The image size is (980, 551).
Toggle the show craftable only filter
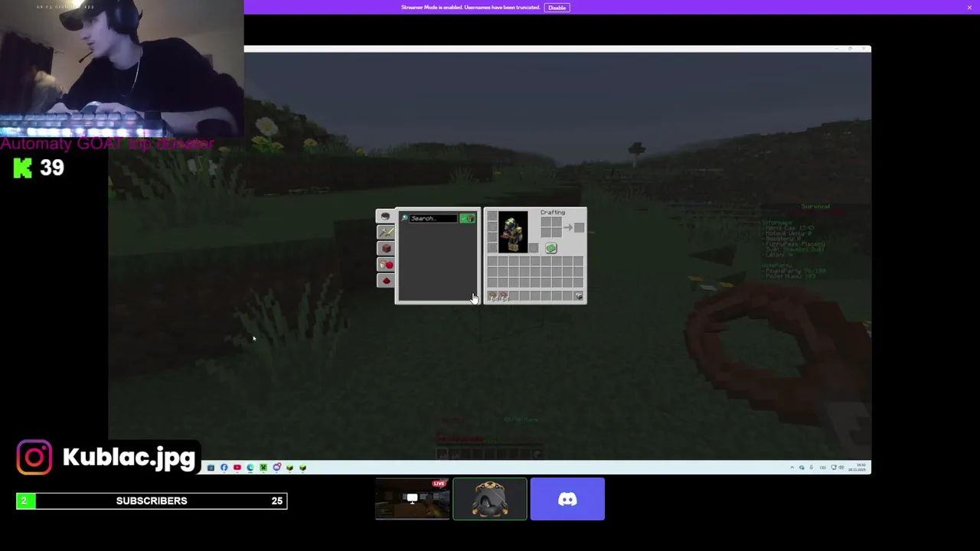click(468, 218)
